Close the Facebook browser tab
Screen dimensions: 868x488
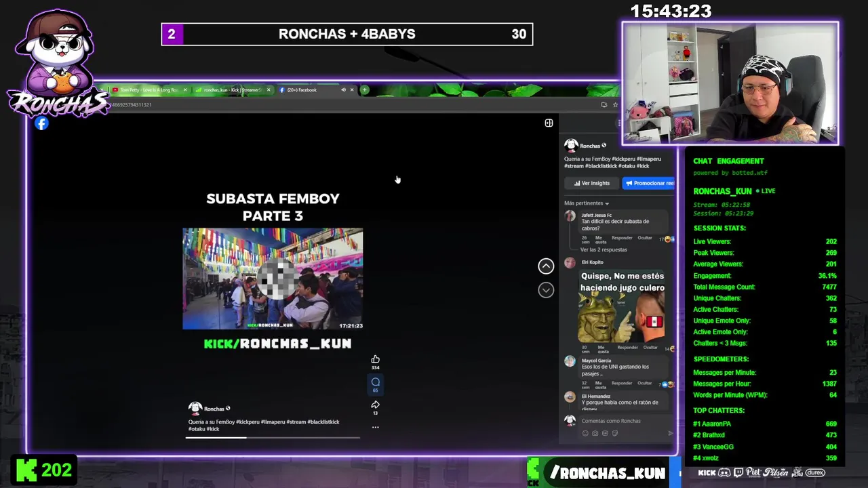(352, 89)
